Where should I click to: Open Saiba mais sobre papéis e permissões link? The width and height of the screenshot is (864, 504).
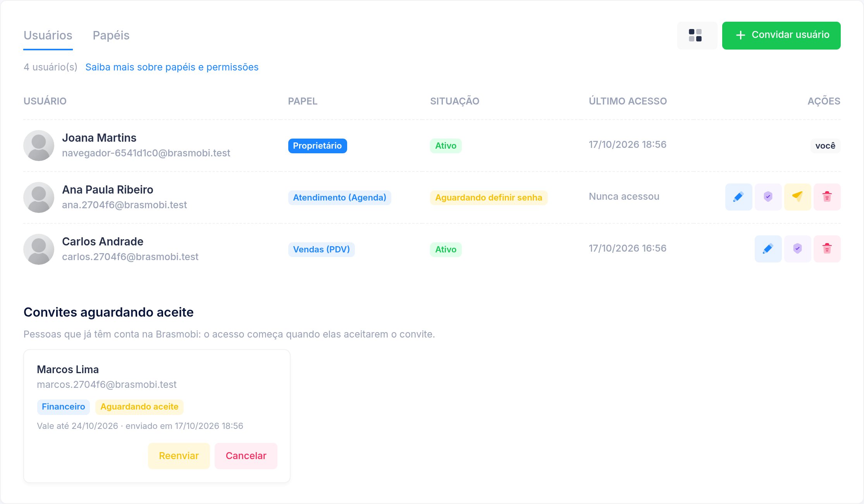click(172, 67)
